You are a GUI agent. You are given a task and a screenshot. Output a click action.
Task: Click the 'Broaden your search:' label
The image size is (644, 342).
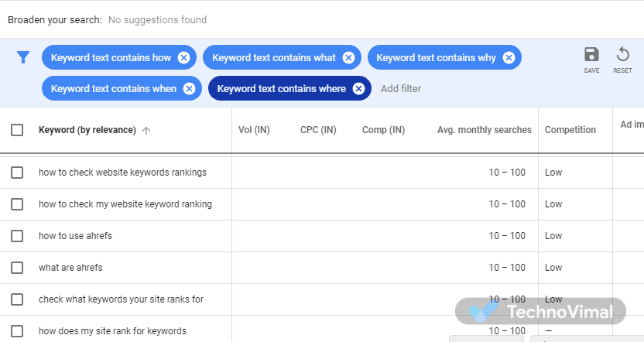click(x=55, y=19)
